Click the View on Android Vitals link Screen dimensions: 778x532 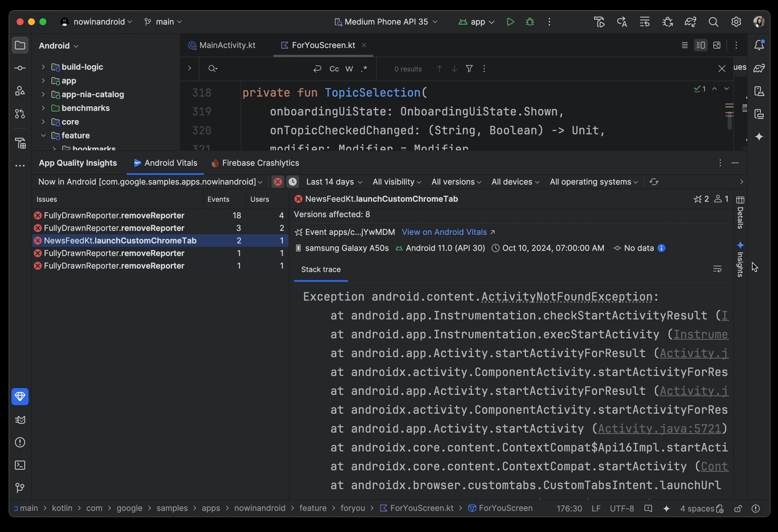click(444, 232)
